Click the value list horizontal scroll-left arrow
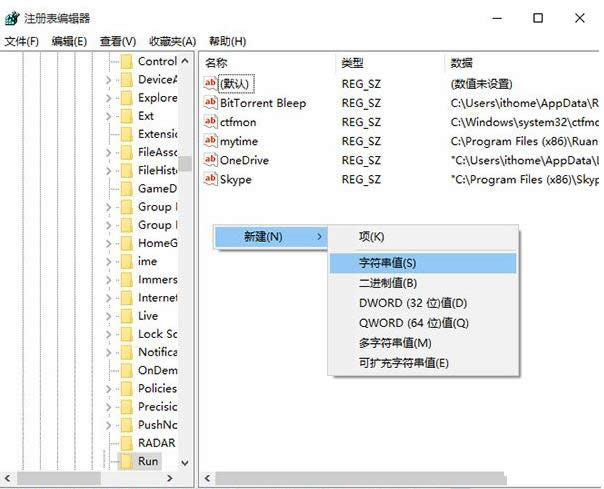Viewport: 604px width, 489px height. point(208,479)
